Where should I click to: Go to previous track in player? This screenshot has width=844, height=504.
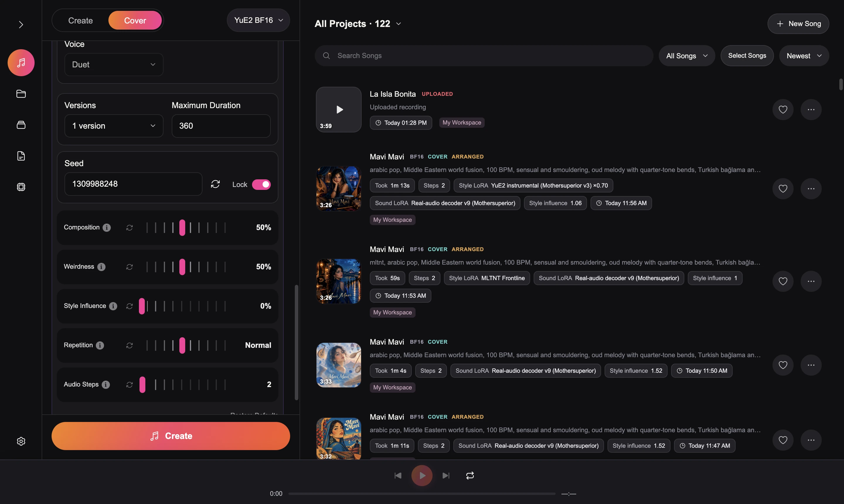coord(398,476)
